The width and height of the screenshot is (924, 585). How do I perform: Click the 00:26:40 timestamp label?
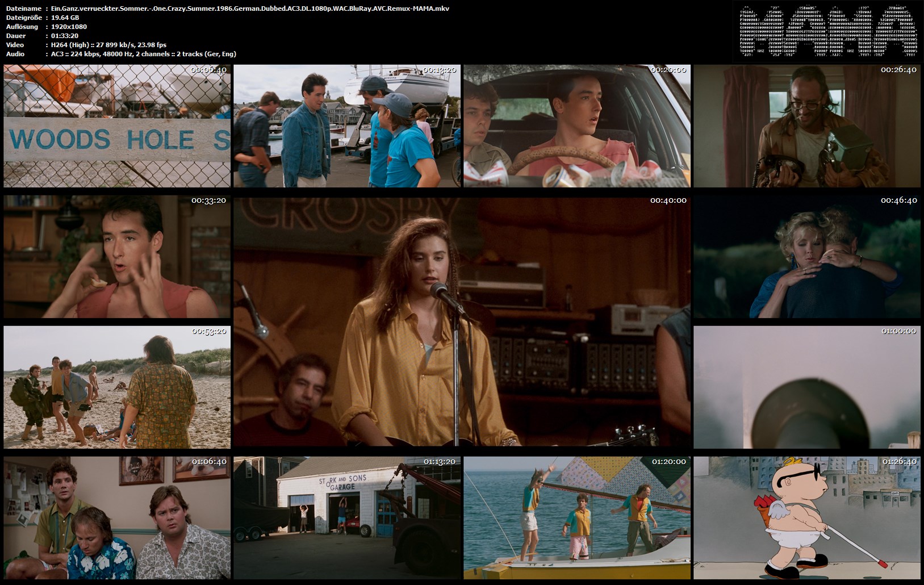(898, 70)
